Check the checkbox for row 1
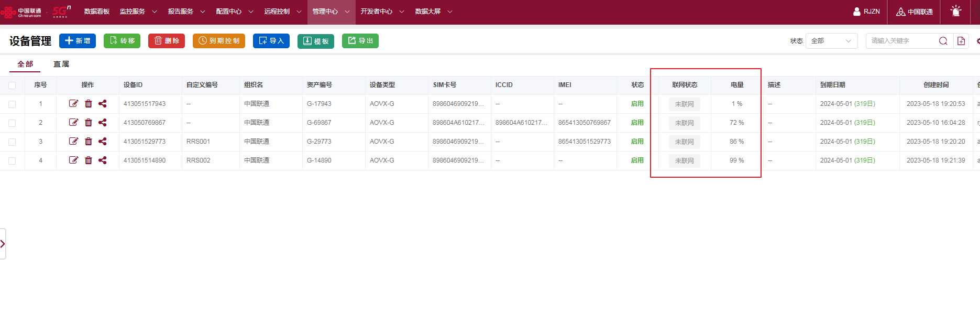The image size is (980, 323). point(12,104)
